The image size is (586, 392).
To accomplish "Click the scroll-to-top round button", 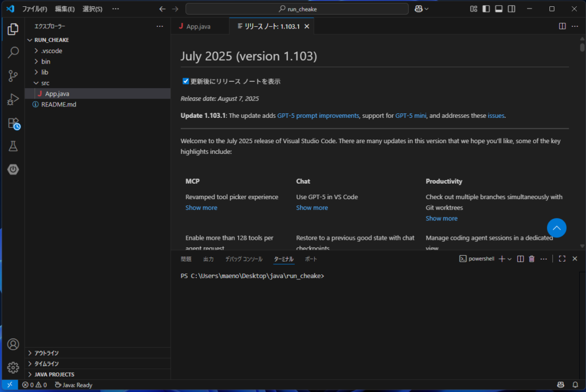I will click(x=556, y=228).
